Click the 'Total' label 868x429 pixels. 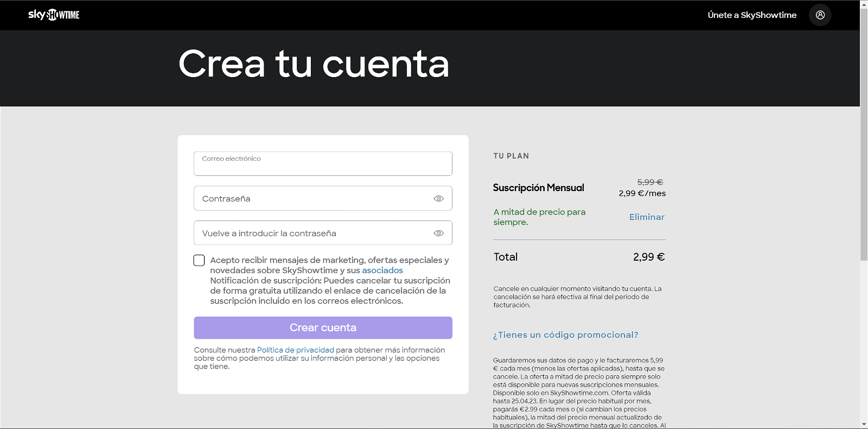506,257
